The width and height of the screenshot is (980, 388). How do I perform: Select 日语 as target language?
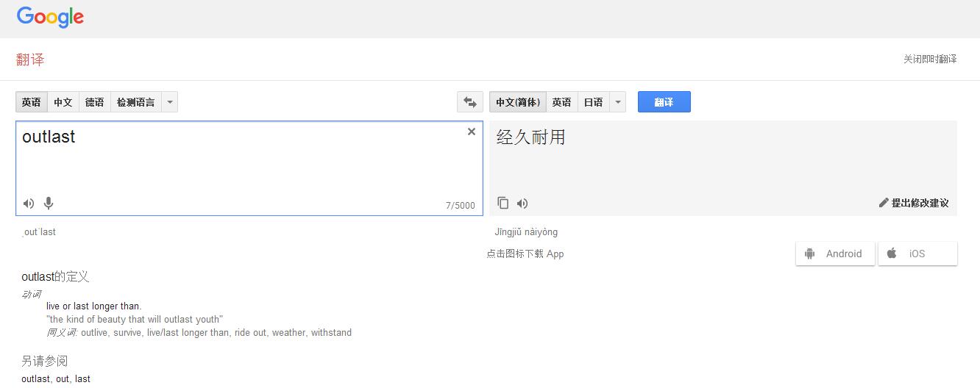(x=594, y=102)
